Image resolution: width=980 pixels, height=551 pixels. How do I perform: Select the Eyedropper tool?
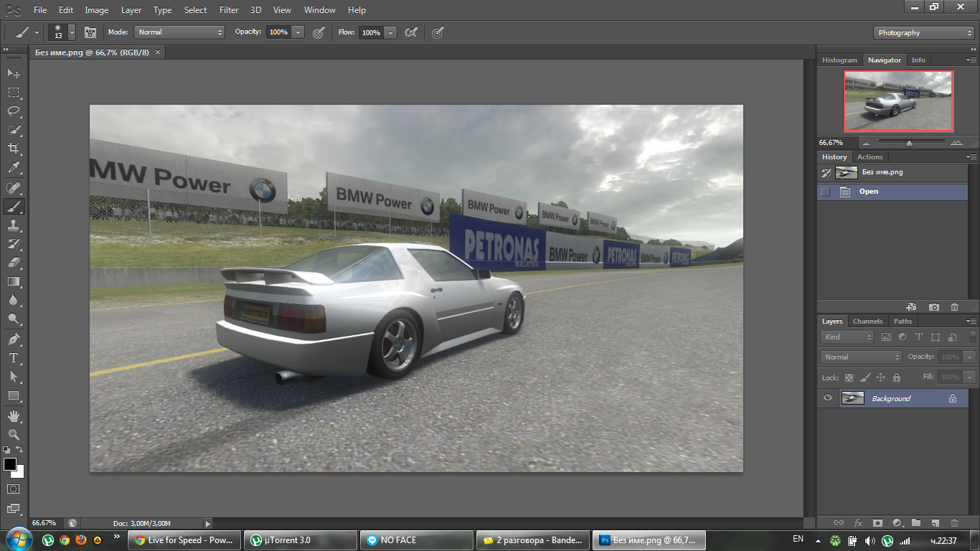pos(14,168)
